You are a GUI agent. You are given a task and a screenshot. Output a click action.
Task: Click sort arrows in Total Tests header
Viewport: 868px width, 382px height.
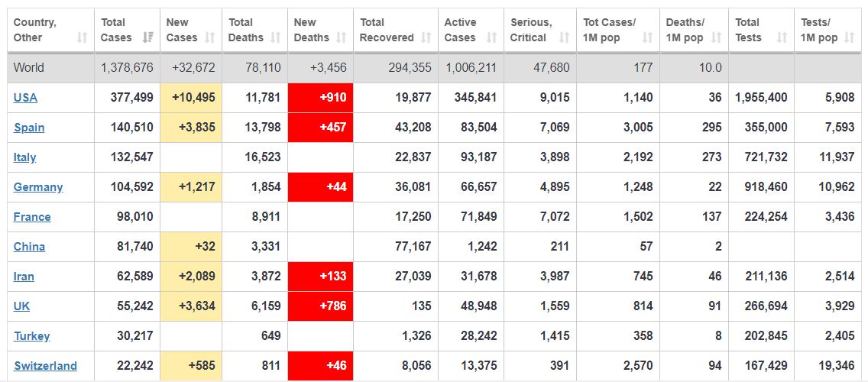[x=782, y=37]
